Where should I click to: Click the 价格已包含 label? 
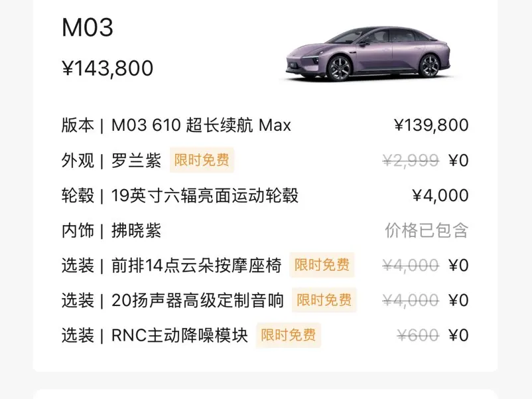click(x=427, y=230)
